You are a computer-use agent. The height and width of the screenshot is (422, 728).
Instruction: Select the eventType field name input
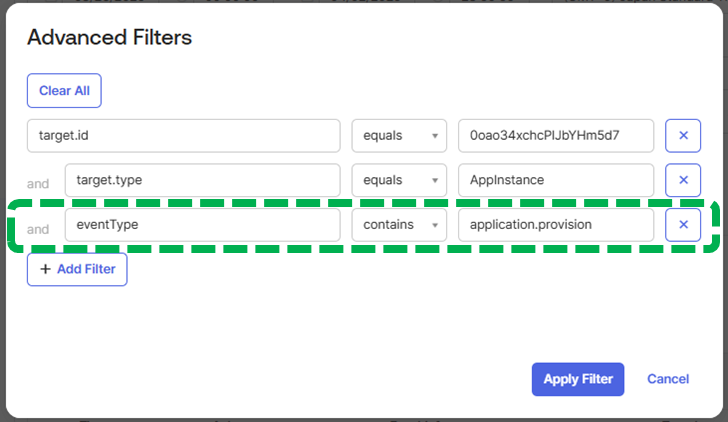tap(202, 225)
